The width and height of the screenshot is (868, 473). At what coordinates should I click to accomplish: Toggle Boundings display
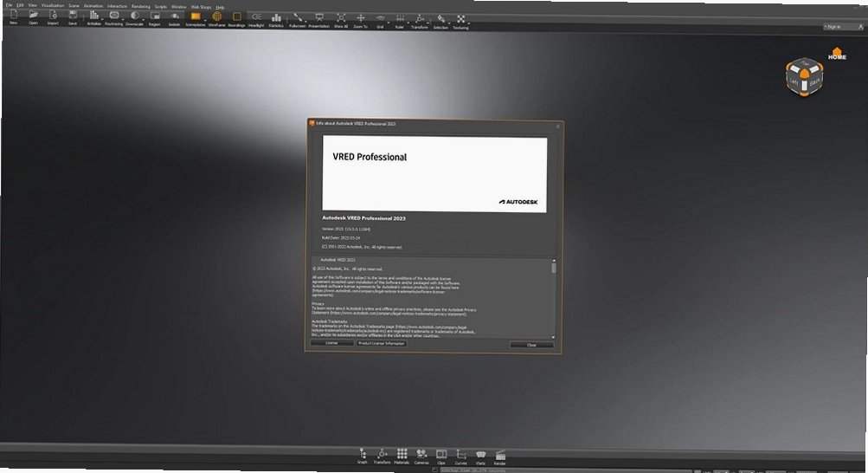(x=236, y=18)
